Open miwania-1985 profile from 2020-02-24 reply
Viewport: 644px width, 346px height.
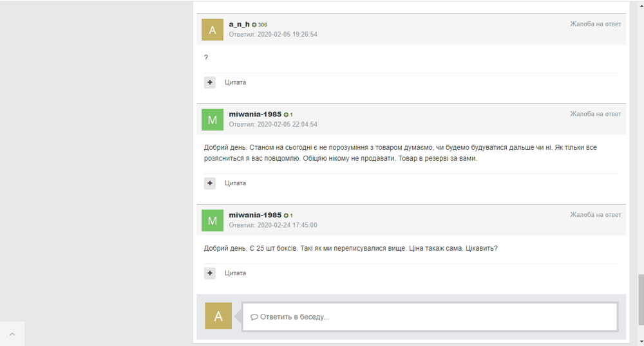255,215
